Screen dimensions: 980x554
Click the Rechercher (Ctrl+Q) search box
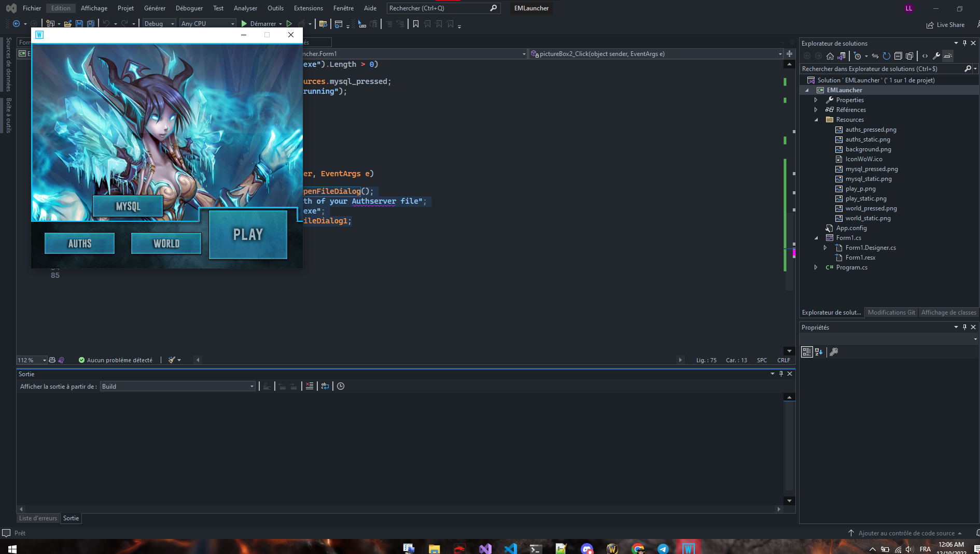click(x=443, y=8)
